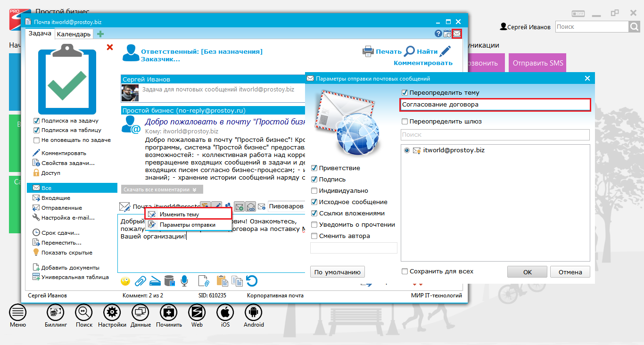Viewport: 644px width, 345px height.
Task: Click main window Поиск field
Action: pyautogui.click(x=592, y=27)
